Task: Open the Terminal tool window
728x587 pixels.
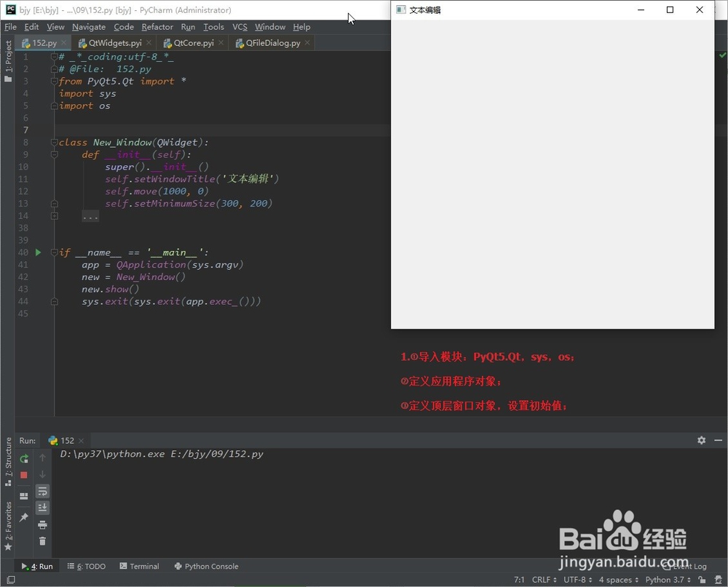Action: [139, 566]
